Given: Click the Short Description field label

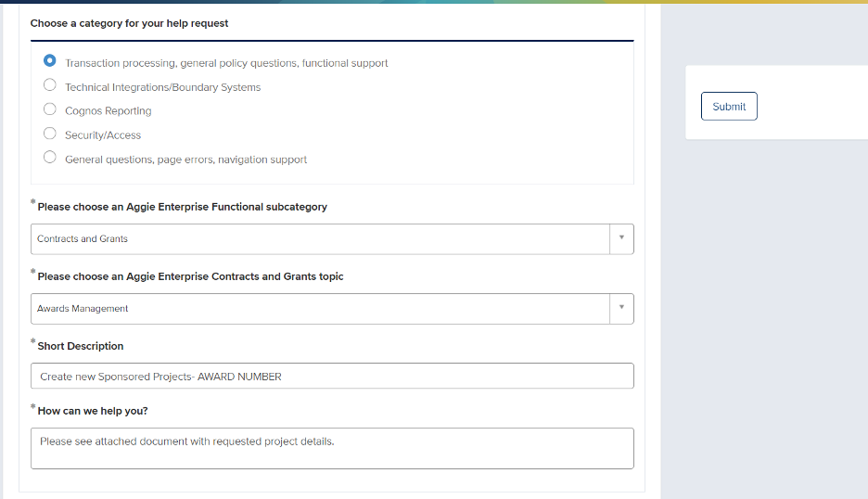Looking at the screenshot, I should (81, 346).
